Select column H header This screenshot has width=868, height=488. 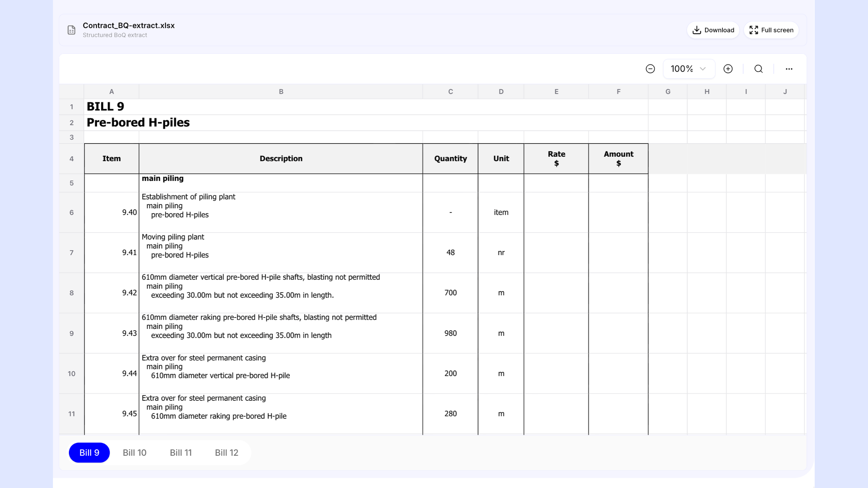tap(707, 92)
